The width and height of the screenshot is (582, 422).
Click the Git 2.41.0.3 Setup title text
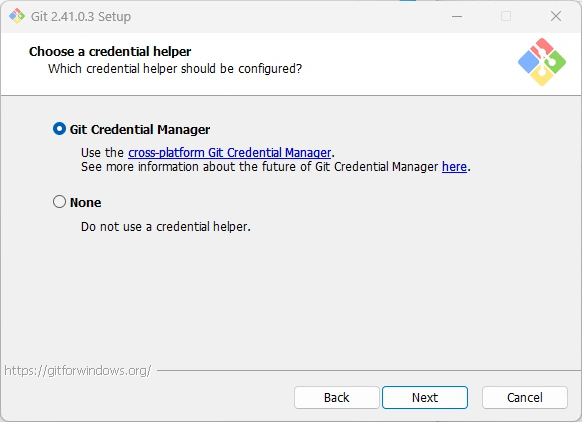pos(81,16)
